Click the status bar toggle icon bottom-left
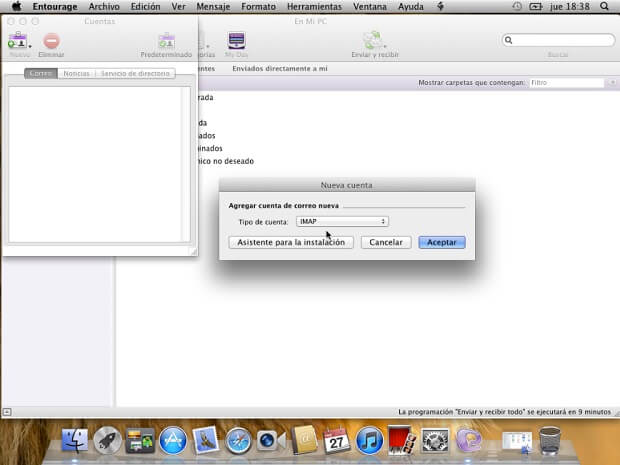Screen dimensions: 620x465 click(7, 412)
